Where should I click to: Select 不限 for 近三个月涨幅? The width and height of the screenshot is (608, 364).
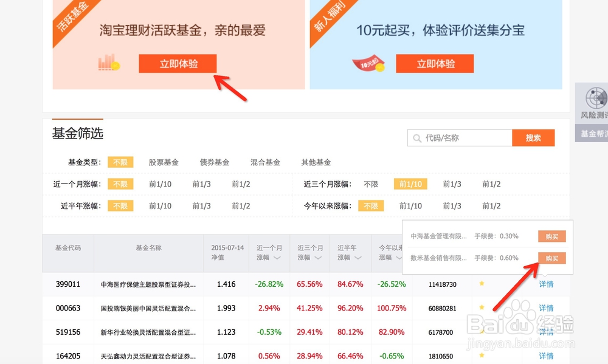pos(371,184)
